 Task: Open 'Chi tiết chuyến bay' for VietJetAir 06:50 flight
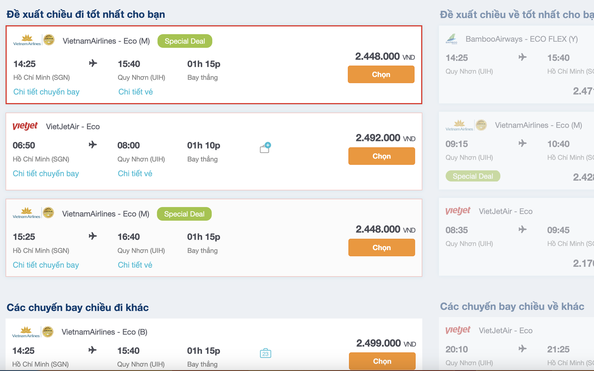tap(46, 174)
